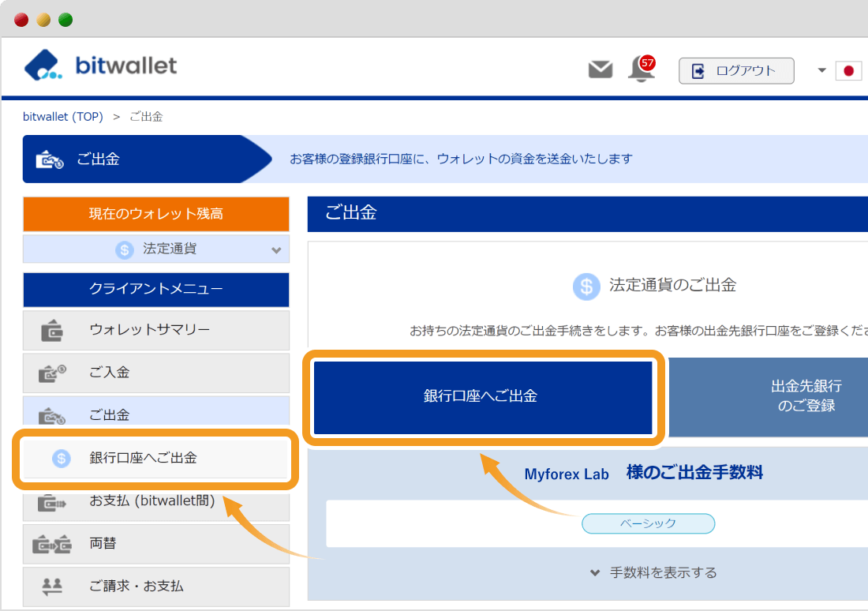Click 様のご出金手数料 heading text
The height and width of the screenshot is (611, 868).
click(694, 473)
